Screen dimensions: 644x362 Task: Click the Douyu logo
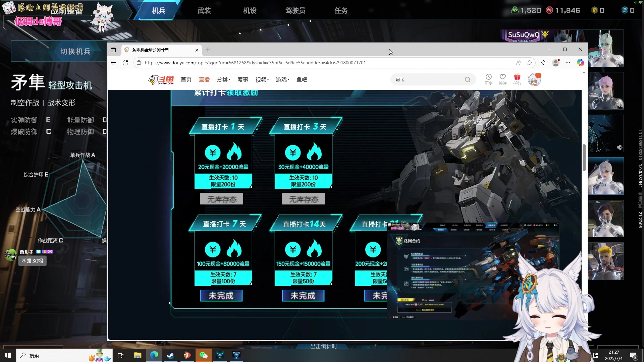point(161,80)
